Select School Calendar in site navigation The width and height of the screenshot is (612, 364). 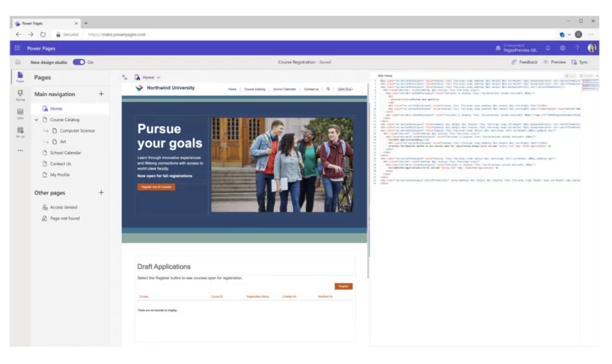[284, 89]
